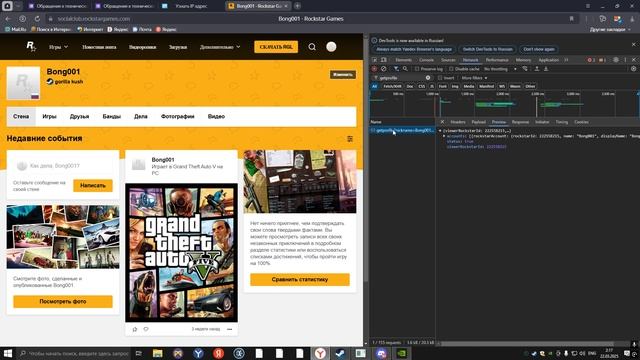This screenshot has width=640, height=360.
Task: Switch to the Console DevTools tab
Action: 426,60
